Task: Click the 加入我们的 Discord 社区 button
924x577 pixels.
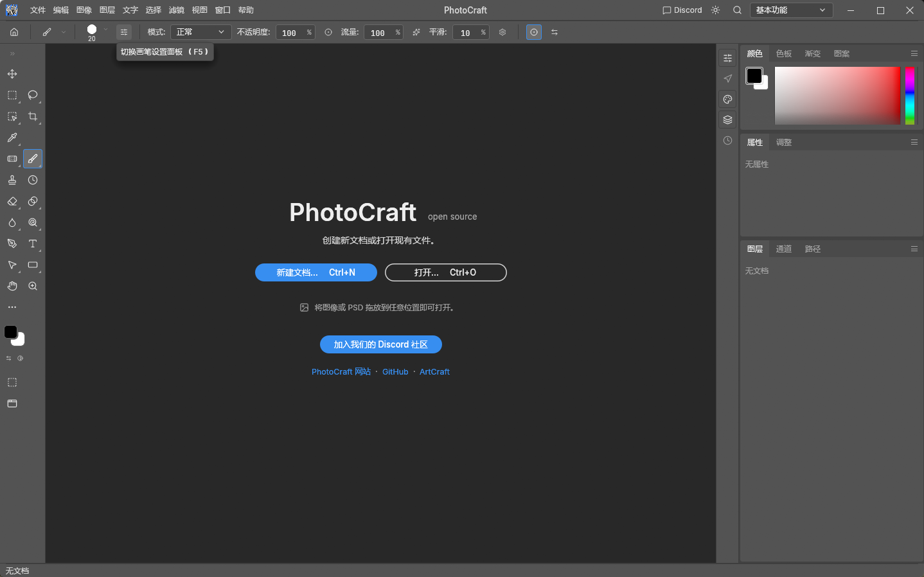Action: pos(381,344)
